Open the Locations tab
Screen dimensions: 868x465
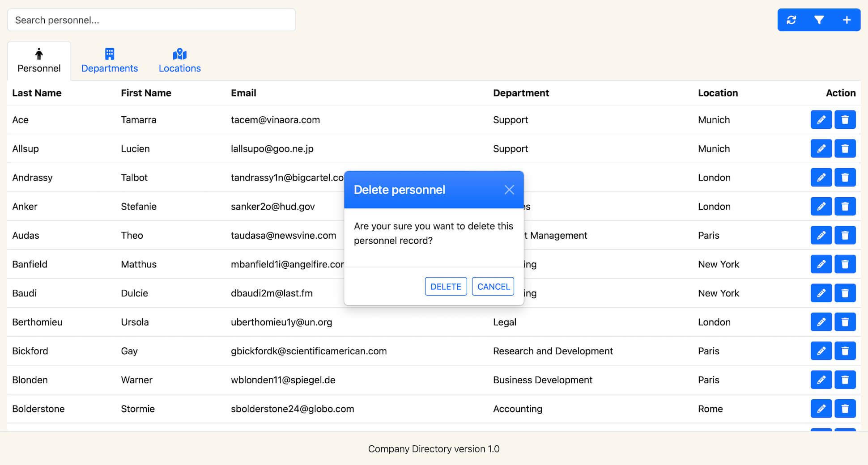pos(179,61)
